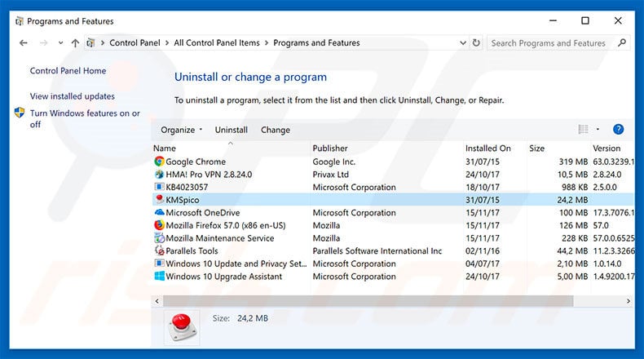
Task: Click the KMSpico red button icon in list
Action: (x=159, y=199)
